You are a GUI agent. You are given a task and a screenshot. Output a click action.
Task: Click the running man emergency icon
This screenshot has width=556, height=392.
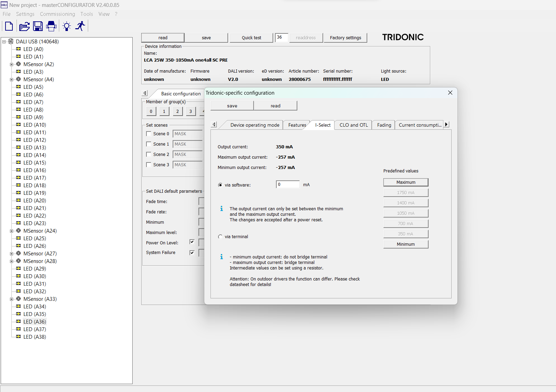(x=80, y=26)
